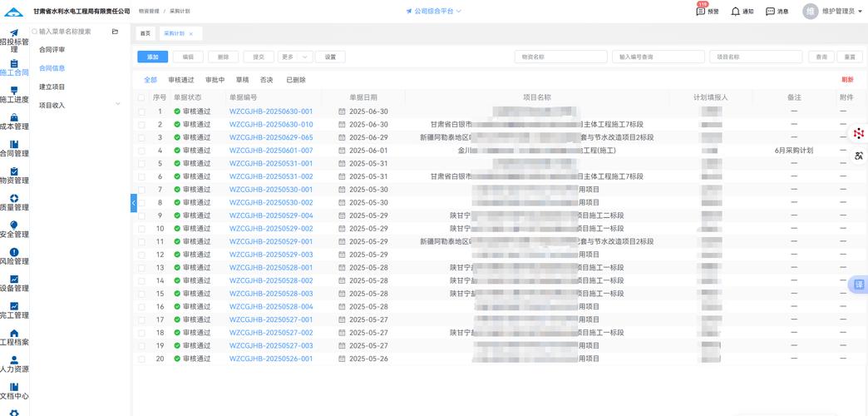Click the 重置 reset button
The image size is (868, 416).
coord(850,57)
